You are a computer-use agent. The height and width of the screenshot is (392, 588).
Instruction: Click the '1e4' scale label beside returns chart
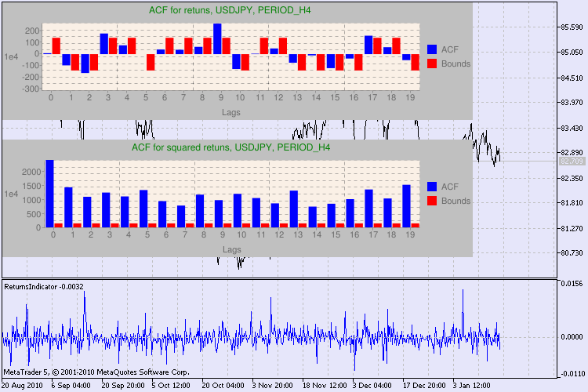point(11,56)
